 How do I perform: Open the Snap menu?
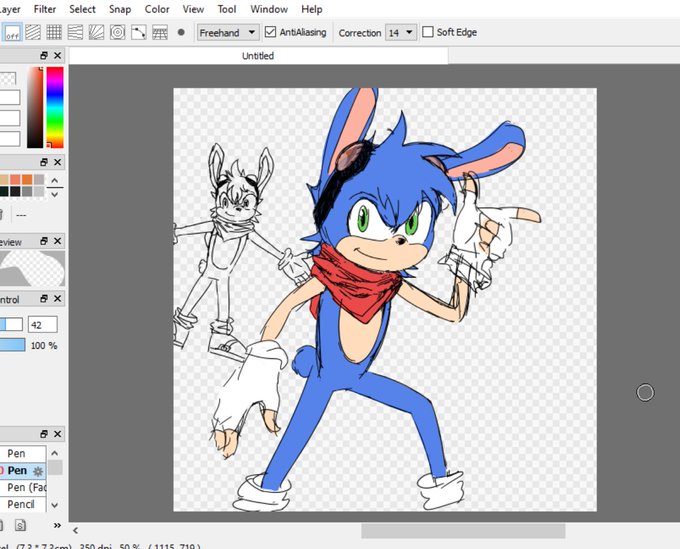(x=120, y=9)
